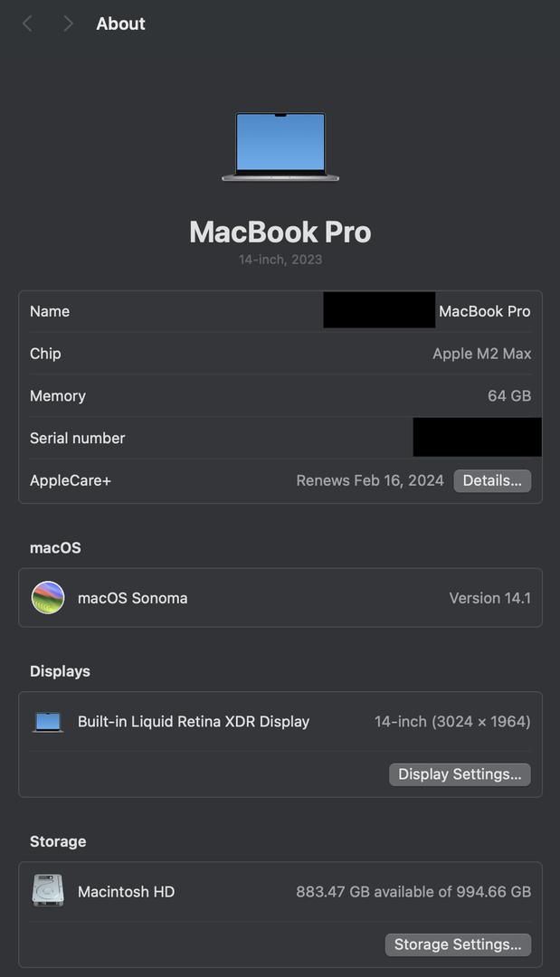
Task: Select the Apple M2 Max chip value
Action: point(481,354)
